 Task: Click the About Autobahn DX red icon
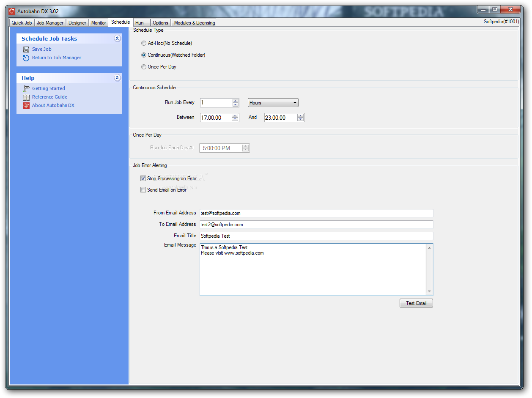(x=26, y=106)
